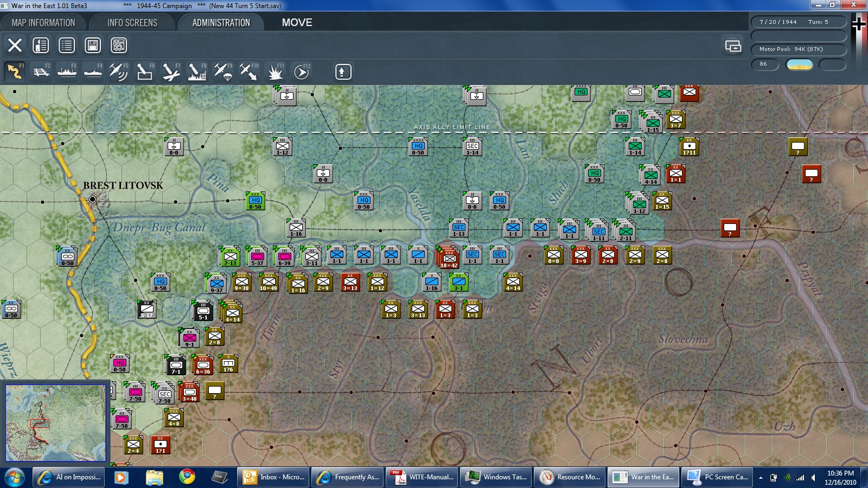Click the save game floppy icon
Image resolution: width=868 pixels, height=488 pixels.
point(93,45)
